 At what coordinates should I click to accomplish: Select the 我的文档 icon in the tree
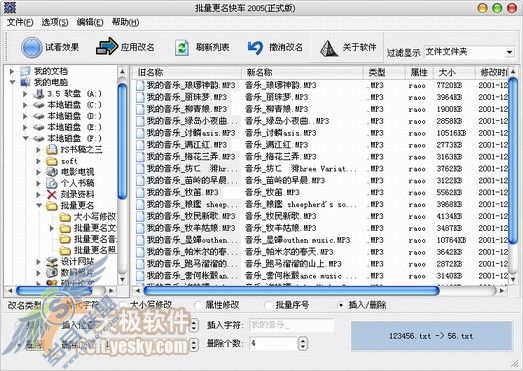(x=25, y=71)
